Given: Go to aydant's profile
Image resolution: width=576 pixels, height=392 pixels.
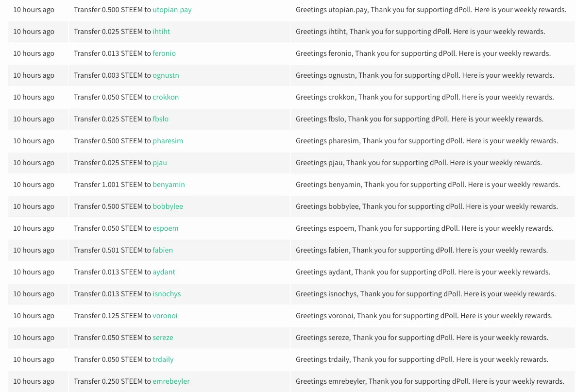Looking at the screenshot, I should (164, 272).
